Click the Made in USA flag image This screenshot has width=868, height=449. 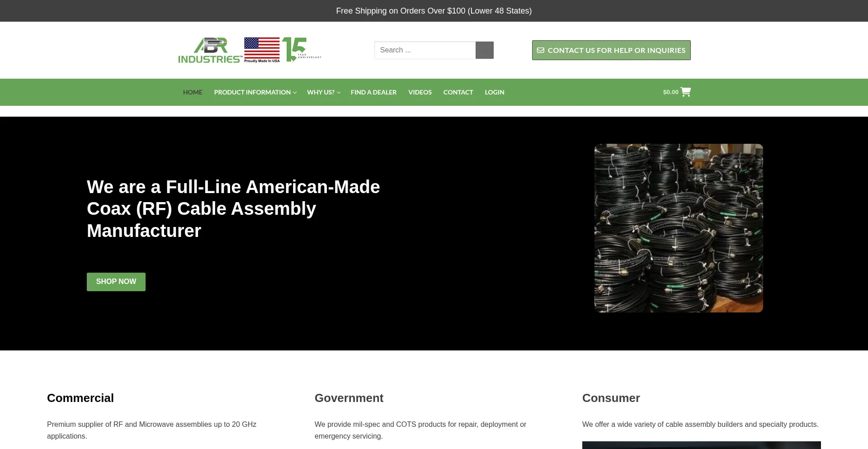262,50
